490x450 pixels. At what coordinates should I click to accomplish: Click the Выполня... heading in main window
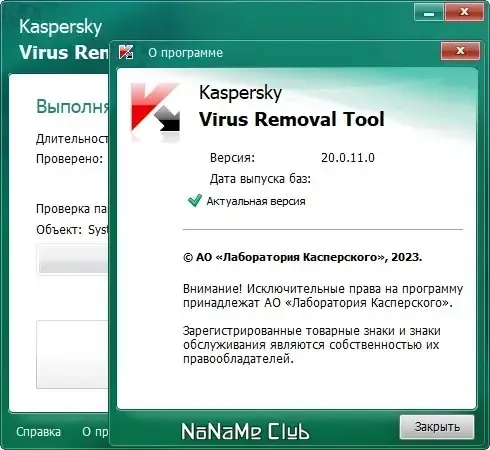(x=73, y=107)
